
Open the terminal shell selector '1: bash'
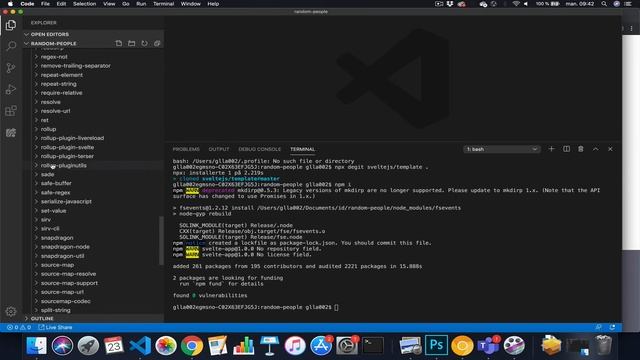(502, 149)
